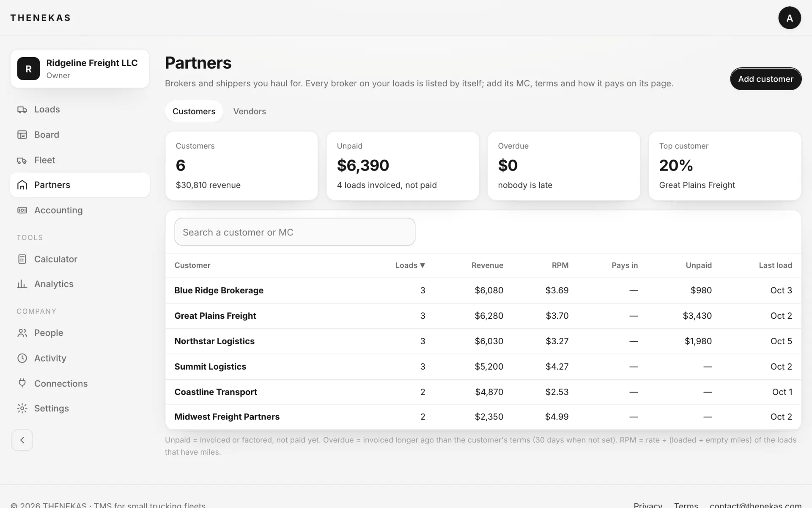Open the Loads truck icon in sidebar

22,110
